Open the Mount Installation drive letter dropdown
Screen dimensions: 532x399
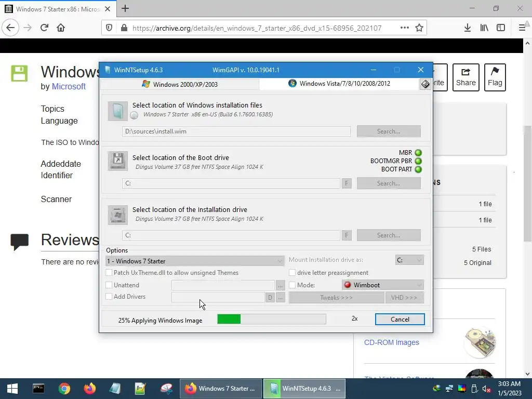coord(409,260)
